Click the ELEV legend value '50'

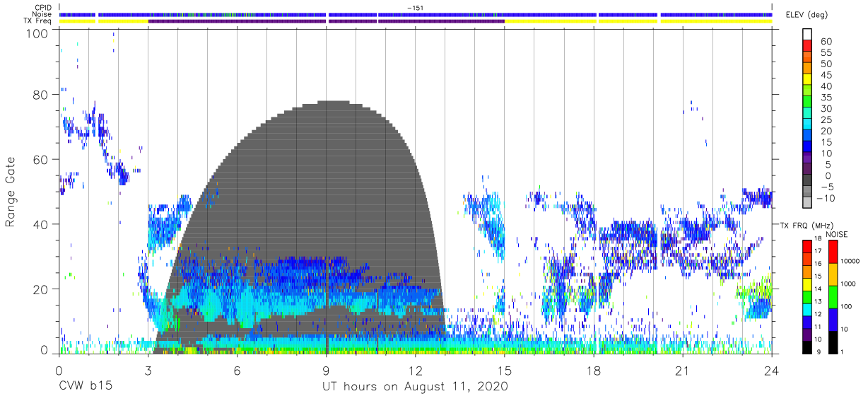pyautogui.click(x=826, y=64)
